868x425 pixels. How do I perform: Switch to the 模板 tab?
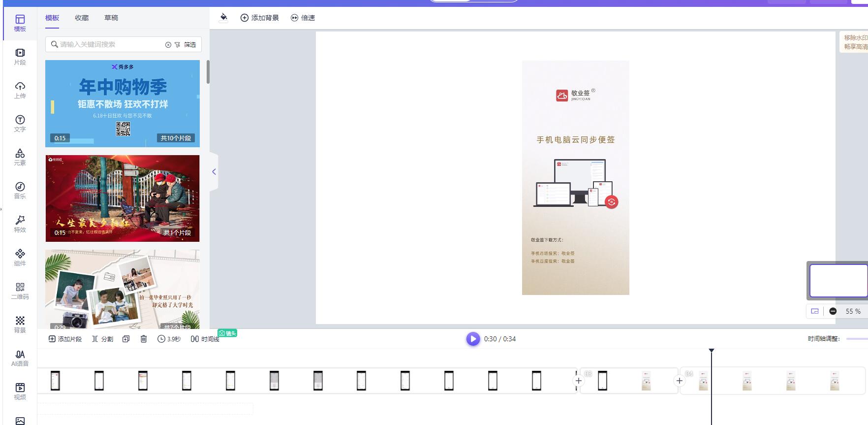[52, 18]
